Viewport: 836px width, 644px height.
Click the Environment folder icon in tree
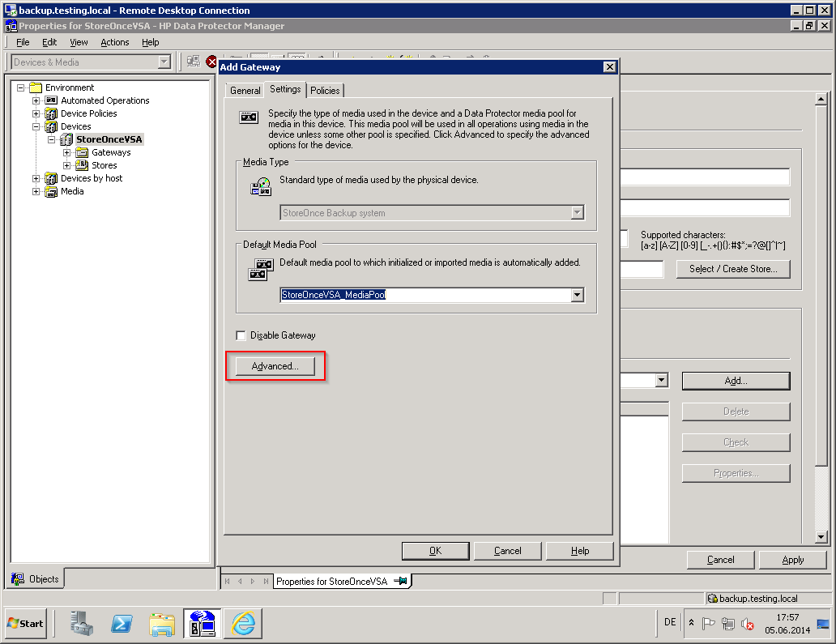click(x=36, y=87)
